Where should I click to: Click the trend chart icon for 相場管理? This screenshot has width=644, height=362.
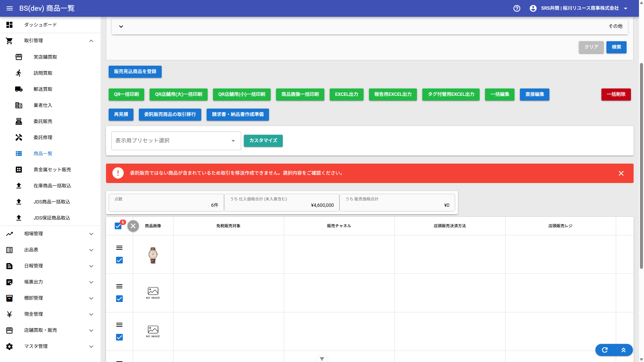(9, 234)
